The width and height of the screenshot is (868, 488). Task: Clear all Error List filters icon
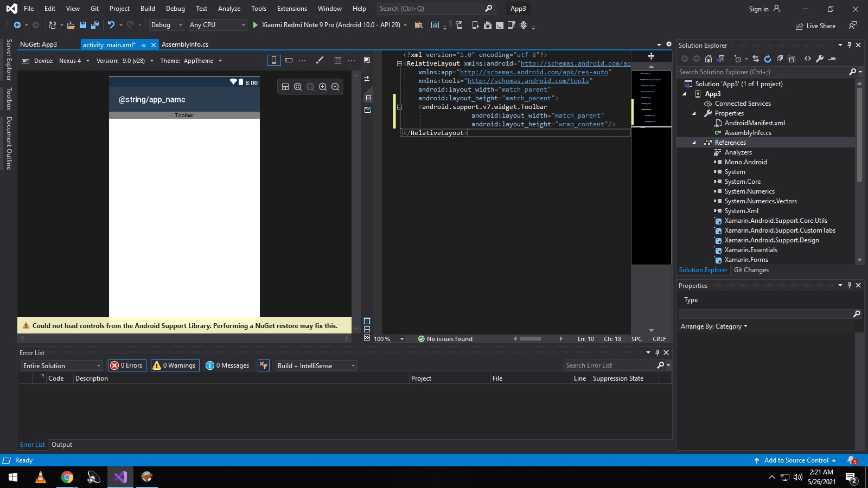pos(264,365)
